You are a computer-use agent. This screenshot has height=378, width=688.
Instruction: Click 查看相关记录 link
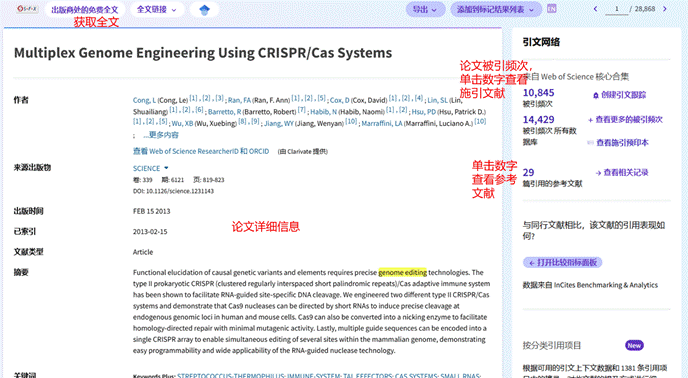[x=622, y=173]
